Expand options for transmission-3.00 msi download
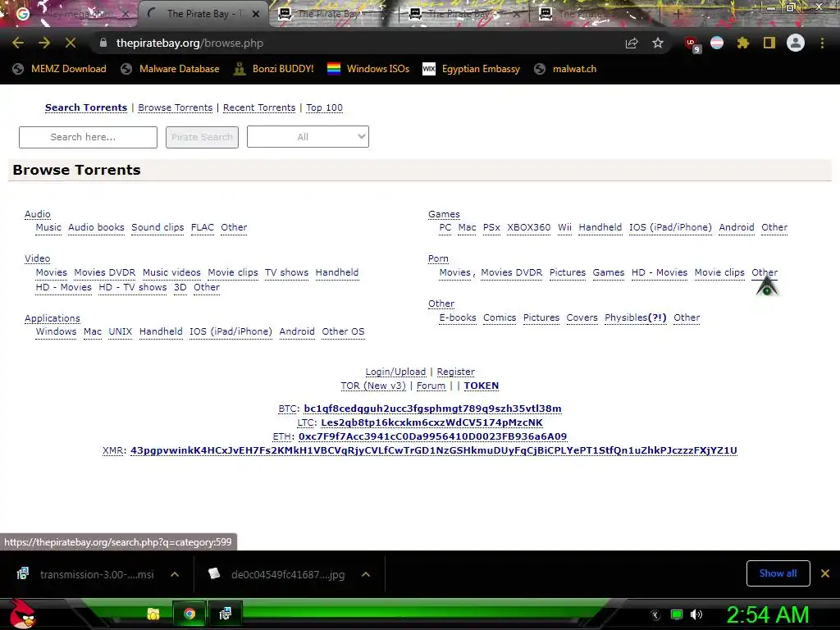840x630 pixels. (175, 574)
